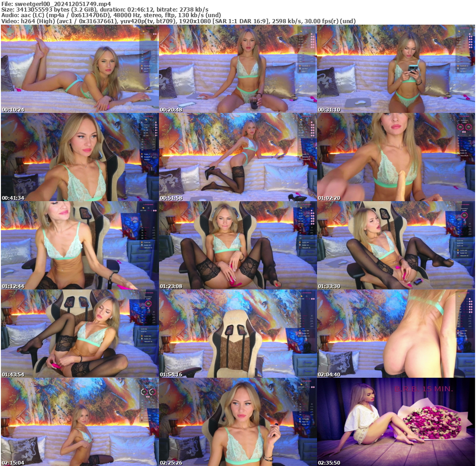Viewport: 476px width, 466px height.
Task: Open the B.R.B. 15 MIN frame at 02:35:50
Action: coord(395,420)
